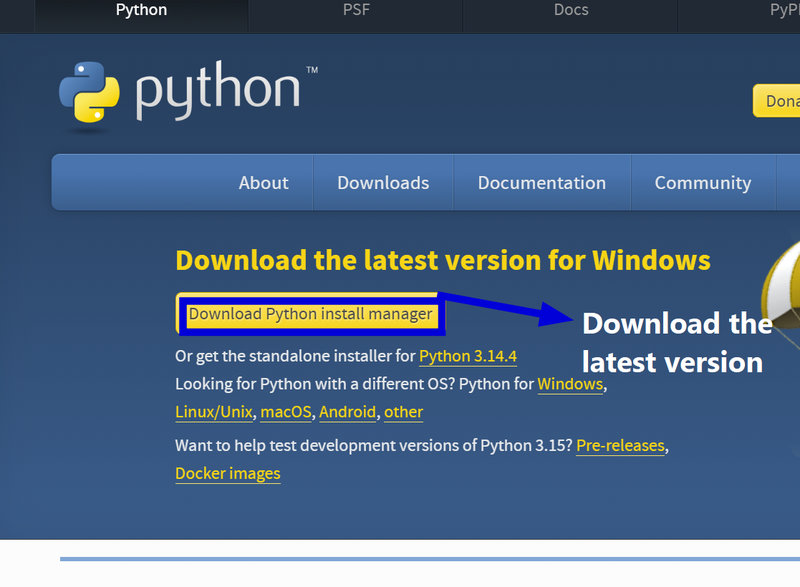Screen dimensions: 800x587
Task: Open the Pre-releases link
Action: [x=620, y=446]
